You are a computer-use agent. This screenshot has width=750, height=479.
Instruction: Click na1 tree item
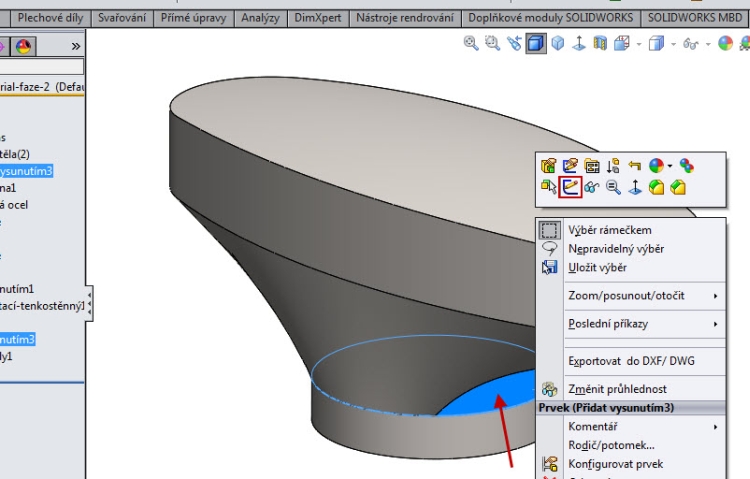click(8, 188)
